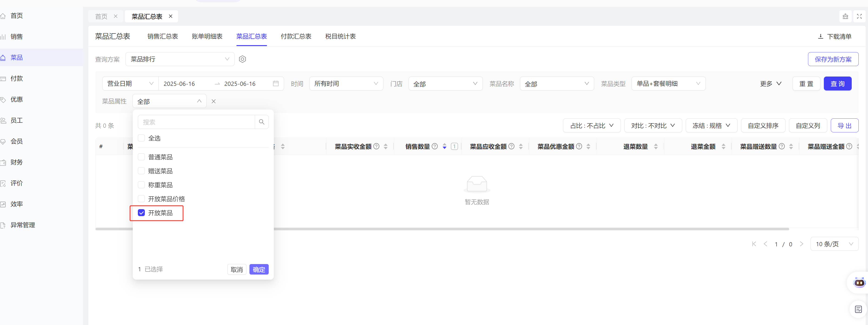Open the 菜品类型 dropdown
The width and height of the screenshot is (868, 325).
point(668,84)
